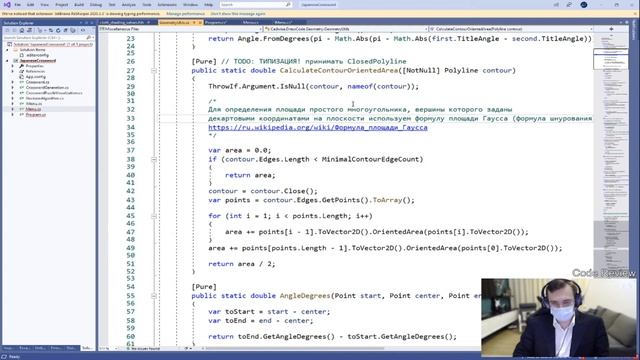Click the editor split window button
Screen dimensions: 640x360
point(611,29)
